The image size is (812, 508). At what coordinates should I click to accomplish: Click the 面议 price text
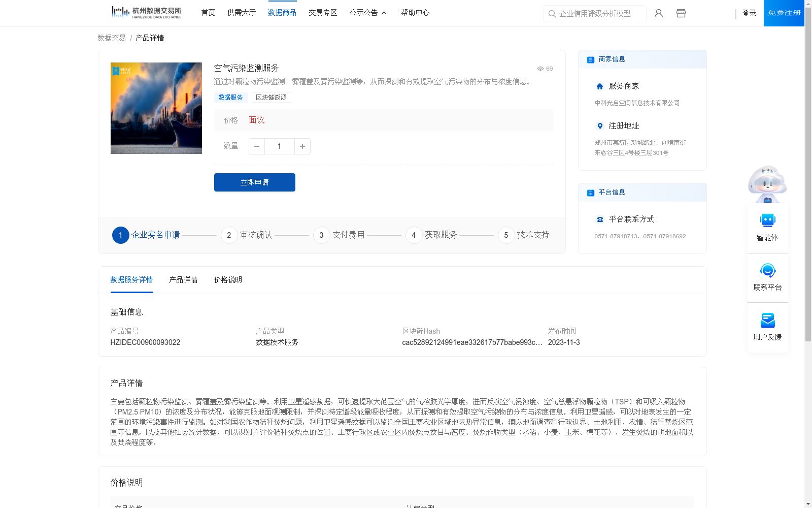click(x=257, y=120)
